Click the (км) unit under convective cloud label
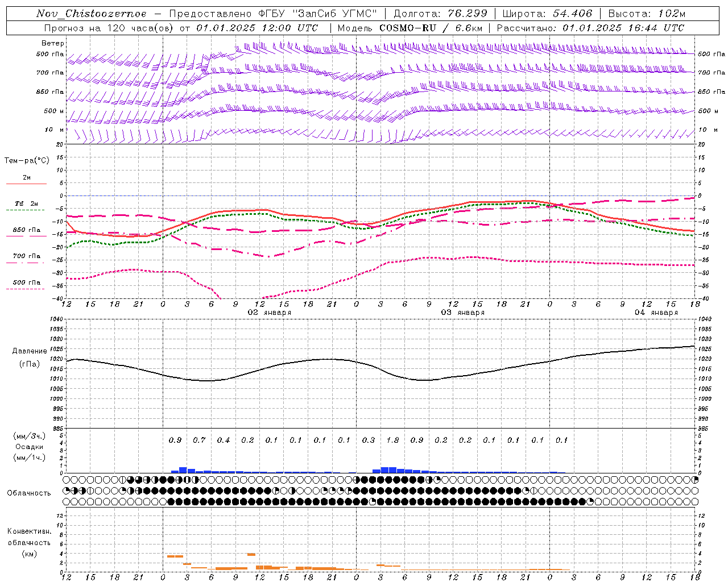The width and height of the screenshot is (728, 582). (x=29, y=554)
